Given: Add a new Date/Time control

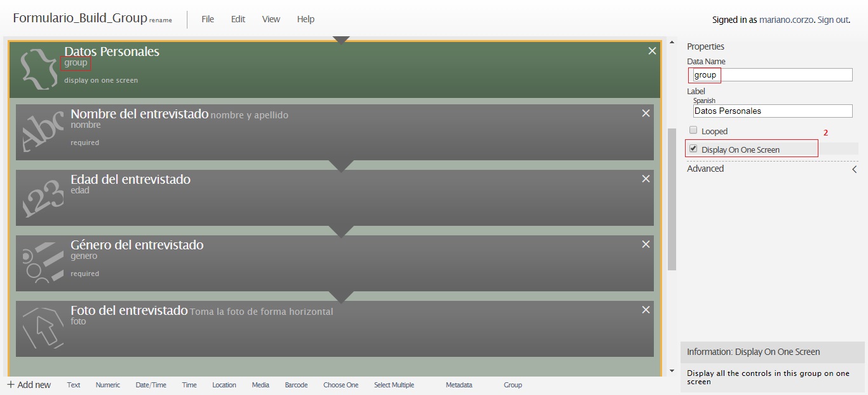Looking at the screenshot, I should click(151, 385).
